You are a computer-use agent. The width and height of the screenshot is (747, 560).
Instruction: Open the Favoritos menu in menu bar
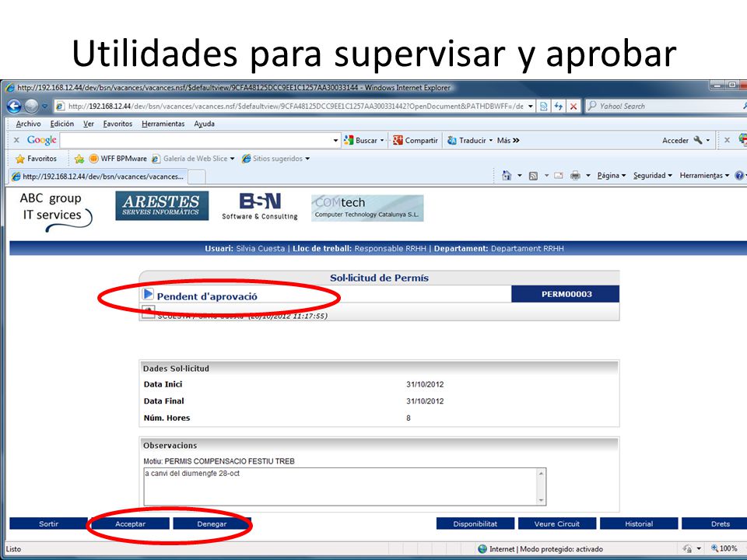[117, 124]
